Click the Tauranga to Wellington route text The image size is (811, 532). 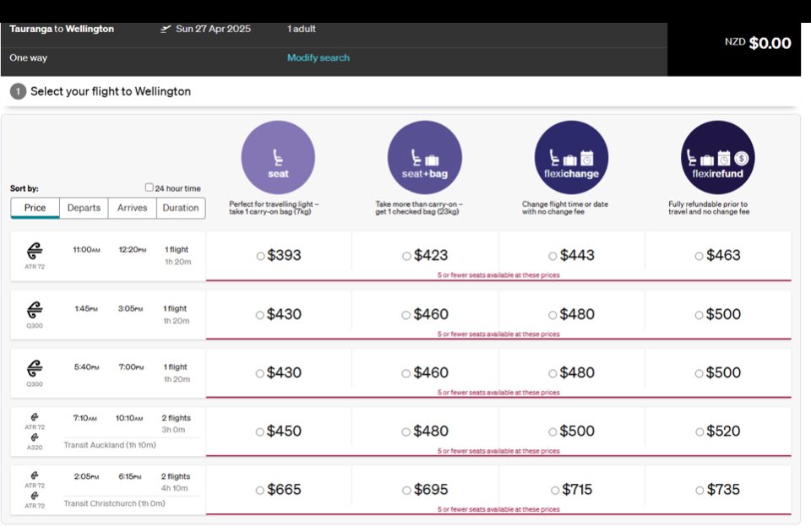(62, 29)
